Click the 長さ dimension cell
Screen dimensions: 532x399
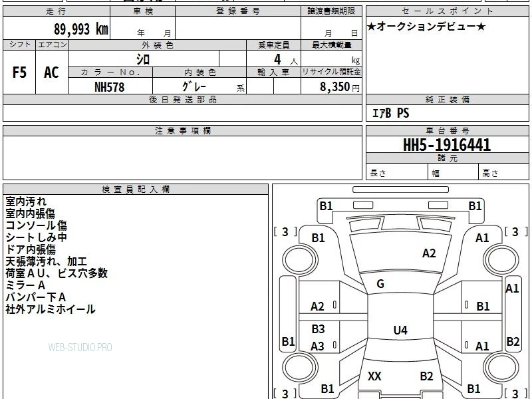(x=396, y=172)
